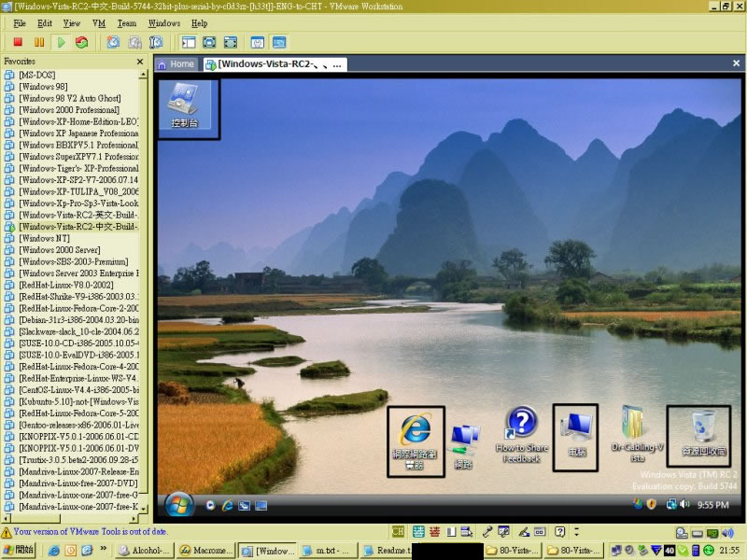Select the How to Share Feedback shortcut

tap(522, 435)
